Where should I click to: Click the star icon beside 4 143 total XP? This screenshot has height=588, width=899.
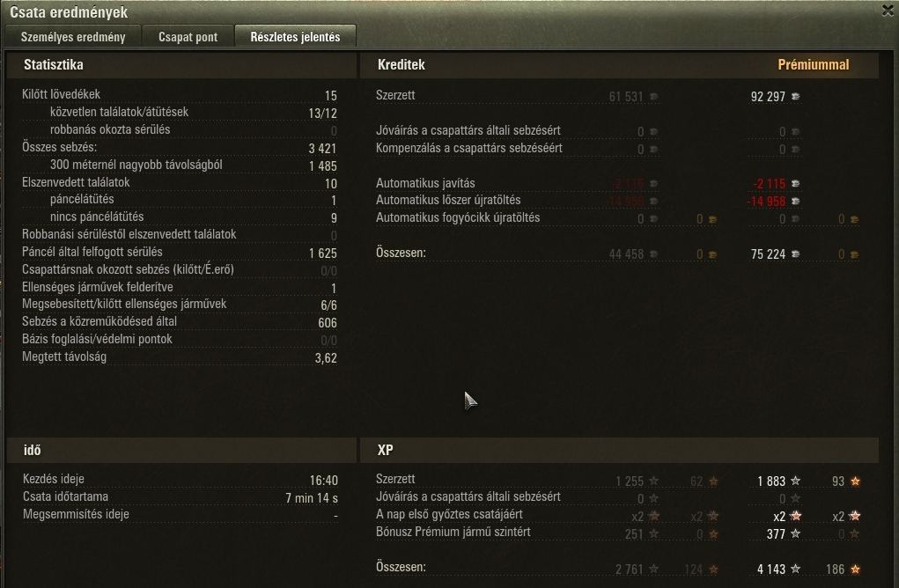796,570
